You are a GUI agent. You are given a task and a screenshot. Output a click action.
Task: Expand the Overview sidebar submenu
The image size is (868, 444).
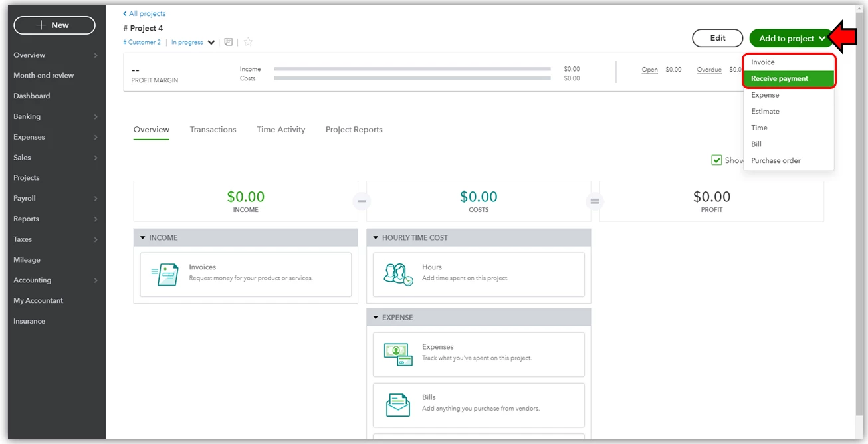pos(96,55)
